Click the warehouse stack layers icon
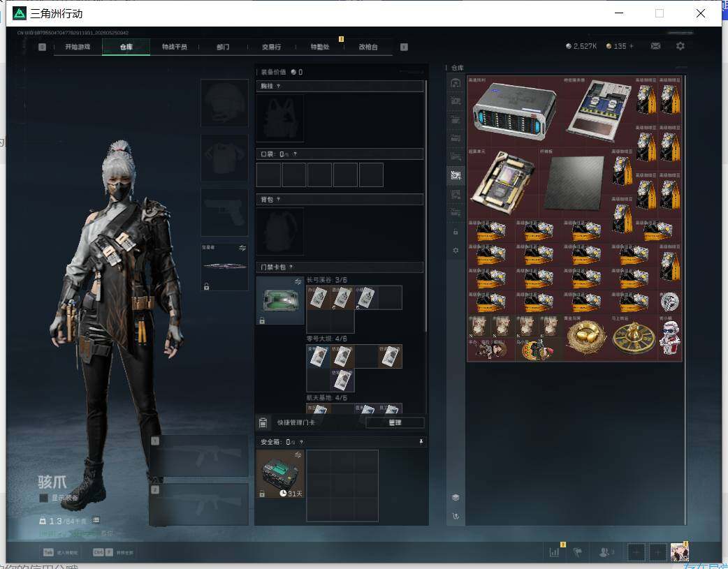 [x=456, y=498]
